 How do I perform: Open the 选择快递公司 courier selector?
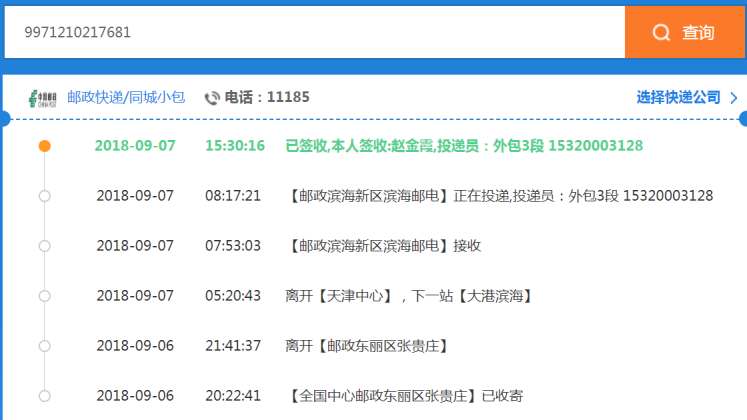678,98
